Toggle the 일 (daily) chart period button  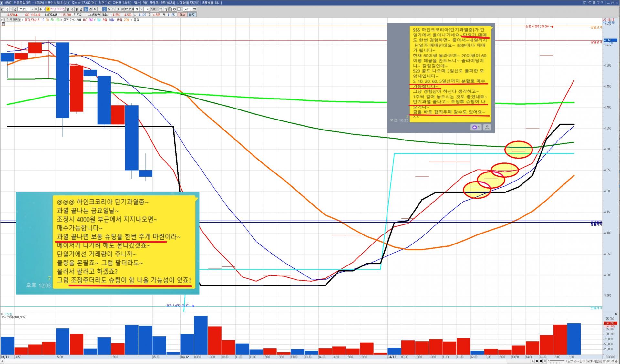(67, 9)
